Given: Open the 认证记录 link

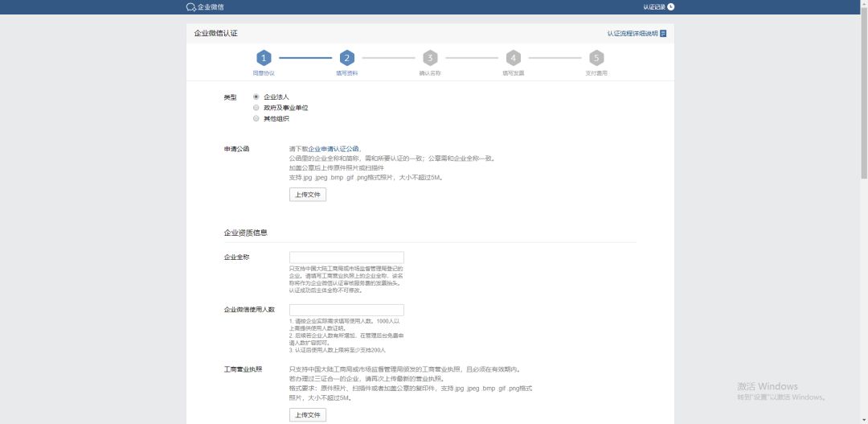Looking at the screenshot, I should [x=653, y=6].
